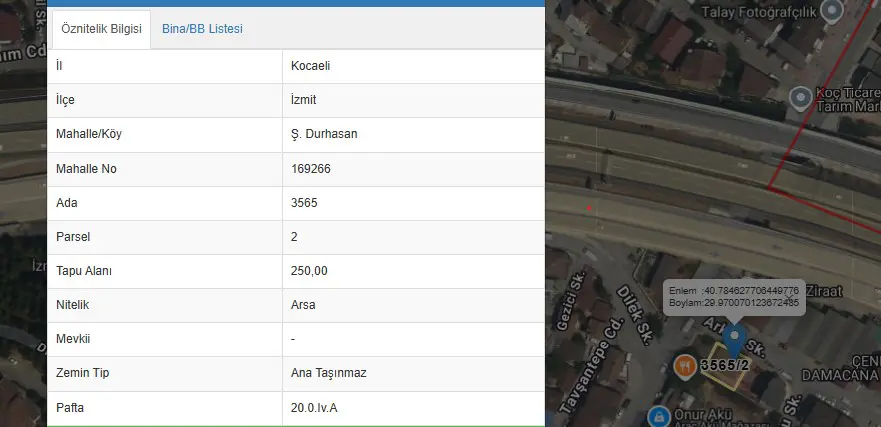881x427 pixels.
Task: Click the Mahalle/Köy label
Action: pyautogui.click(x=89, y=134)
